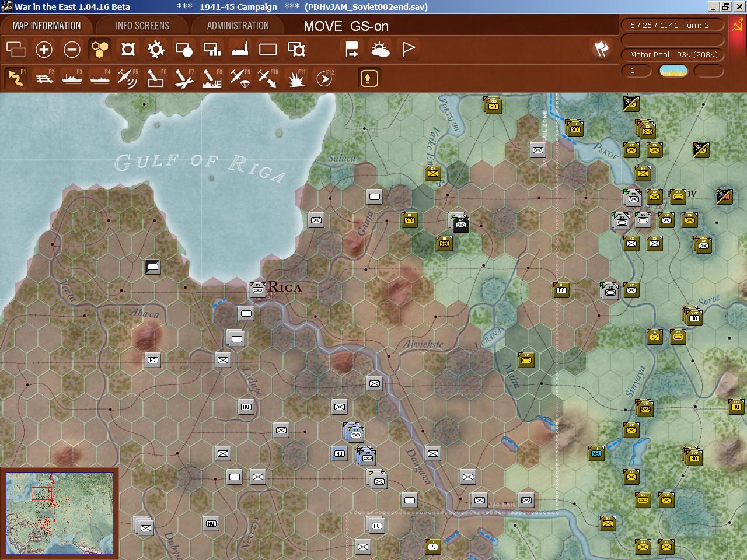This screenshot has height=560, width=747.
Task: Select the blue SEC counter on map
Action: (596, 453)
